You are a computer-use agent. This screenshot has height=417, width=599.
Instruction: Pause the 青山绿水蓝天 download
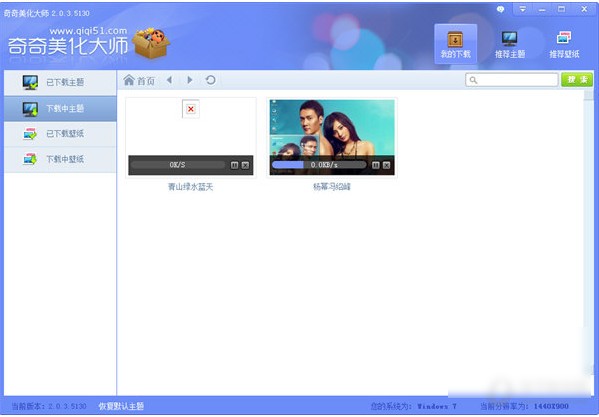(x=234, y=165)
